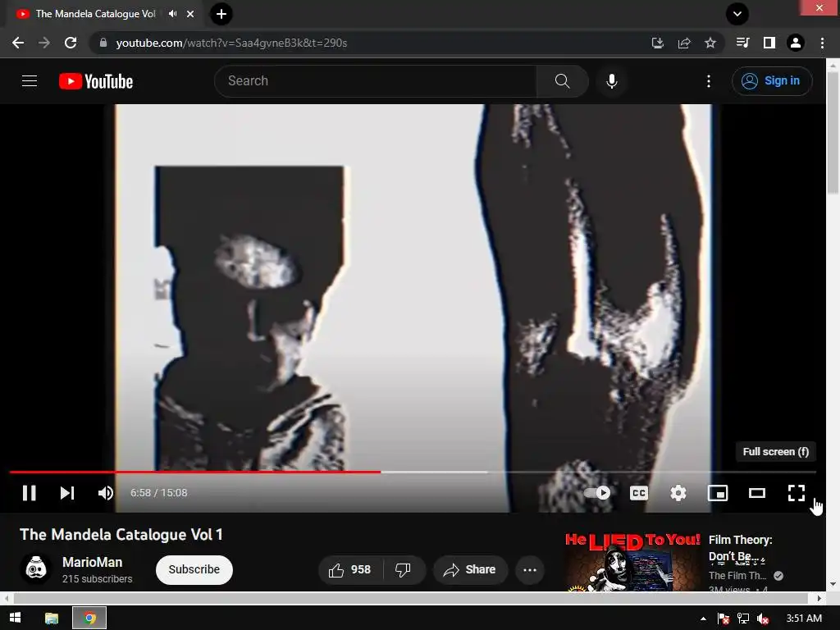Activate the miniplayer

point(717,493)
